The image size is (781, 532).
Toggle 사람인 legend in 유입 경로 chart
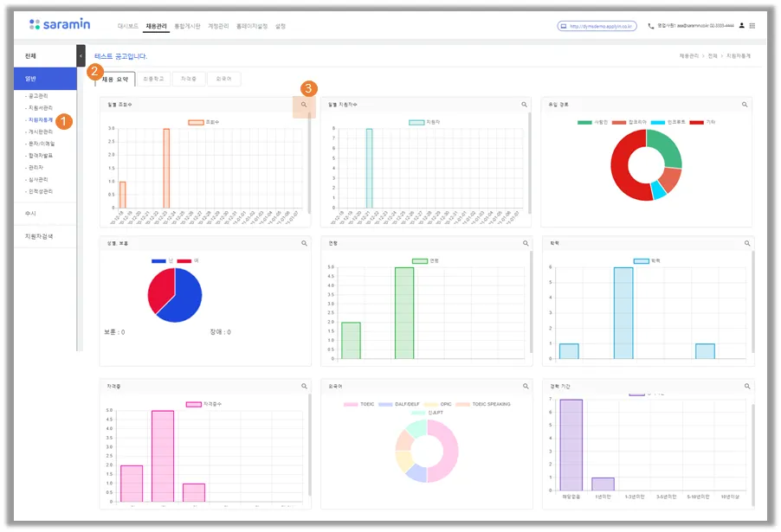tap(592, 122)
